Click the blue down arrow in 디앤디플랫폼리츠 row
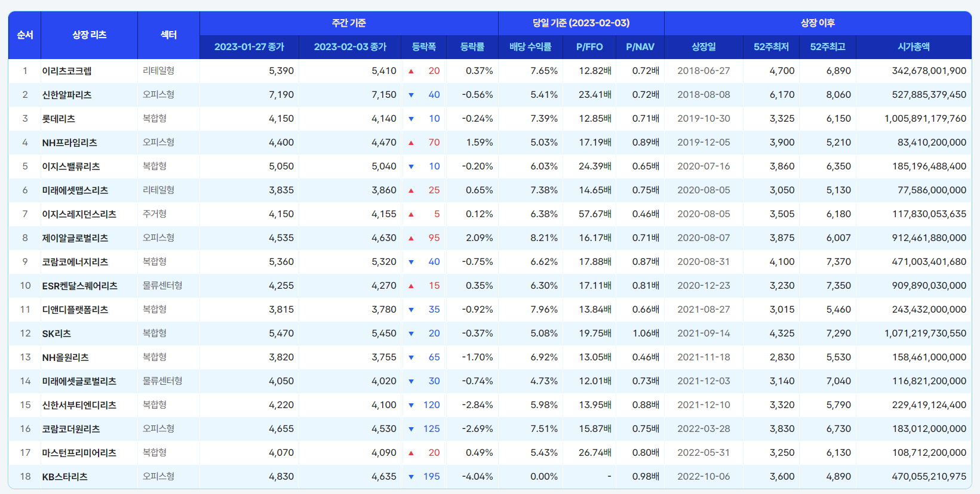 coord(411,310)
